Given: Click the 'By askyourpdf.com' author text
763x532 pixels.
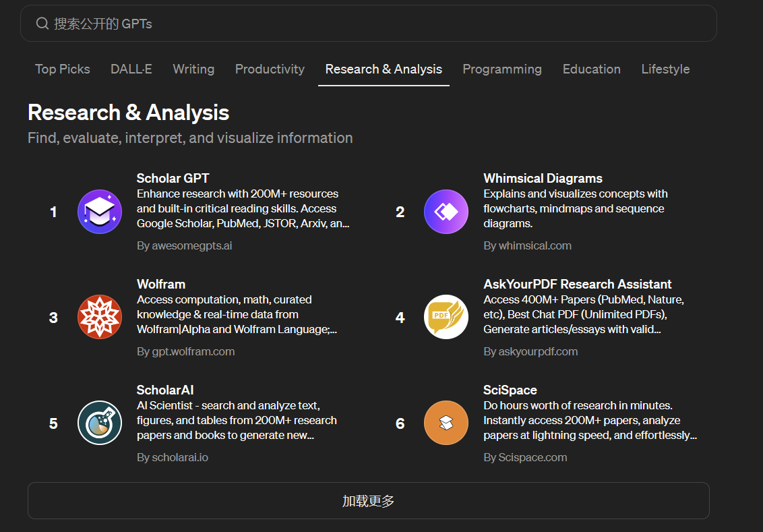Looking at the screenshot, I should click(530, 351).
